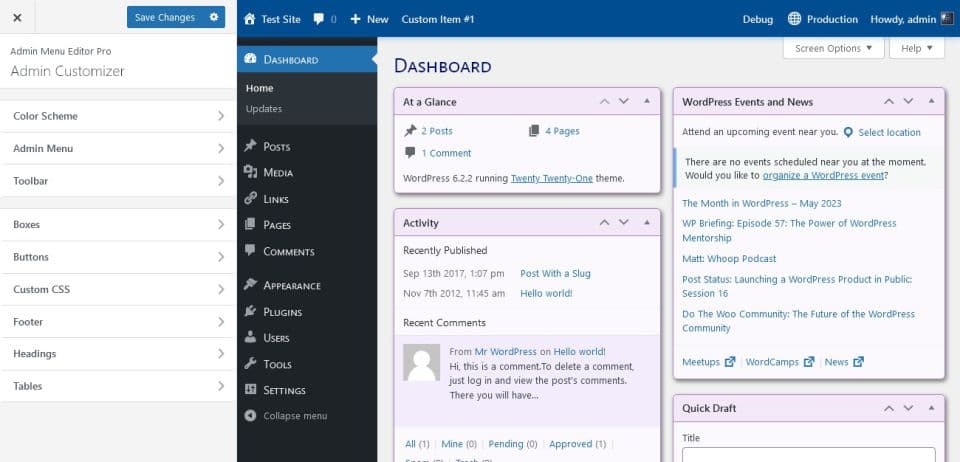Viewport: 960px width, 462px height.
Task: Click the Save Changes button
Action: [x=165, y=17]
